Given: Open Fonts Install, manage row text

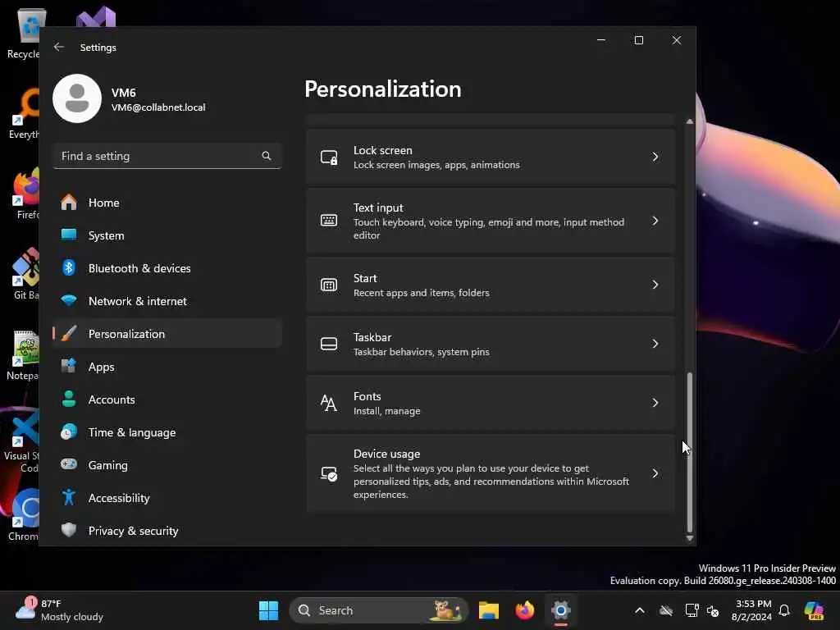Looking at the screenshot, I should (x=387, y=411).
